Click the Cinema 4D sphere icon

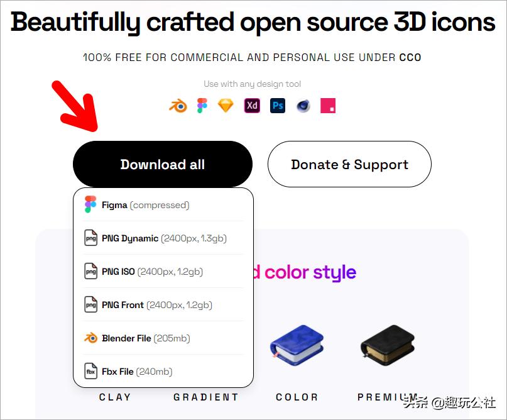pyautogui.click(x=303, y=106)
